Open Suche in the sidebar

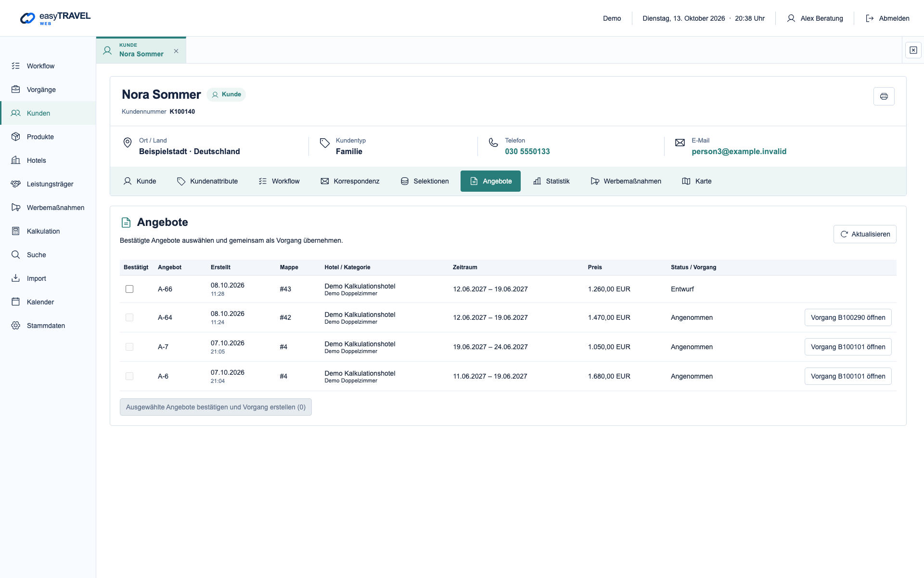(x=48, y=255)
